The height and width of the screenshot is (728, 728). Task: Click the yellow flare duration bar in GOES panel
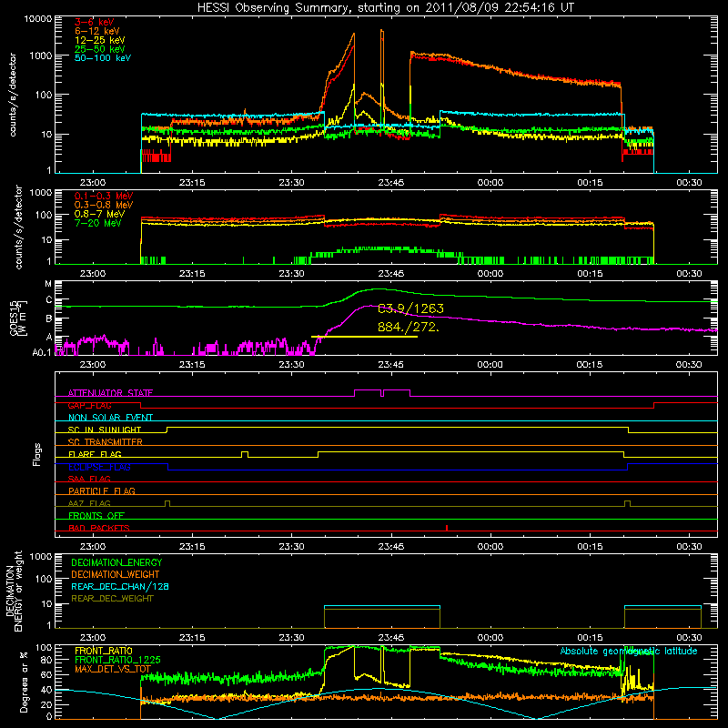[364, 337]
